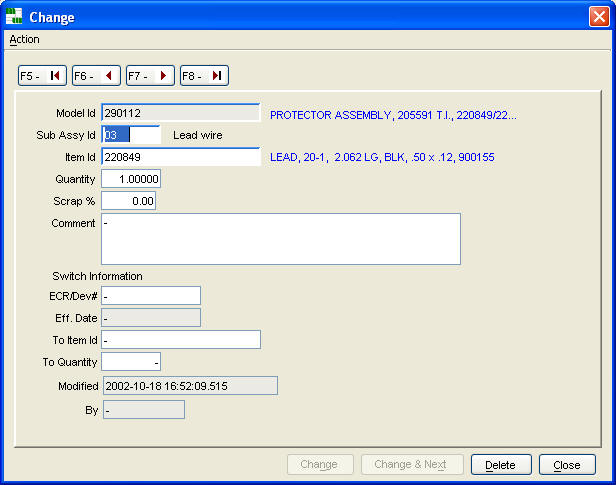Image resolution: width=616 pixels, height=485 pixels.
Task: Click the LEAD, 20-1 item description
Action: point(382,157)
